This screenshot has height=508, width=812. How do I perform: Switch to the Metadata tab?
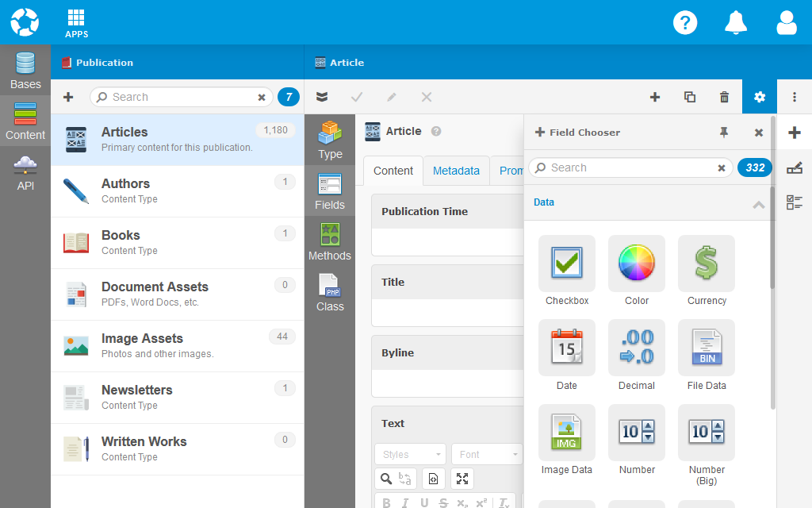click(x=456, y=171)
